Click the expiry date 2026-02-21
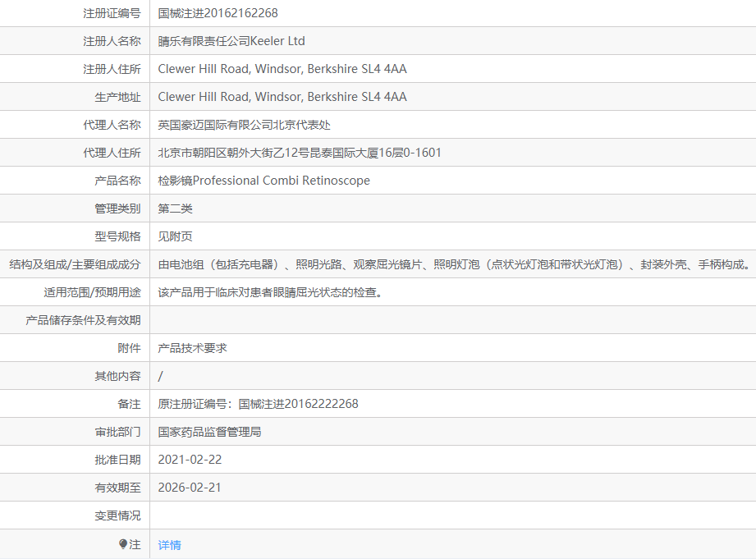This screenshot has width=756, height=559. (190, 488)
